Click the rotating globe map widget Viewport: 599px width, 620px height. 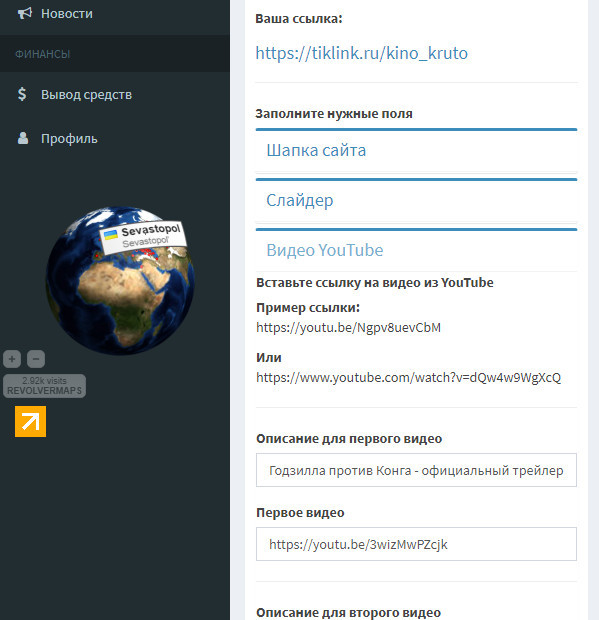click(x=120, y=280)
